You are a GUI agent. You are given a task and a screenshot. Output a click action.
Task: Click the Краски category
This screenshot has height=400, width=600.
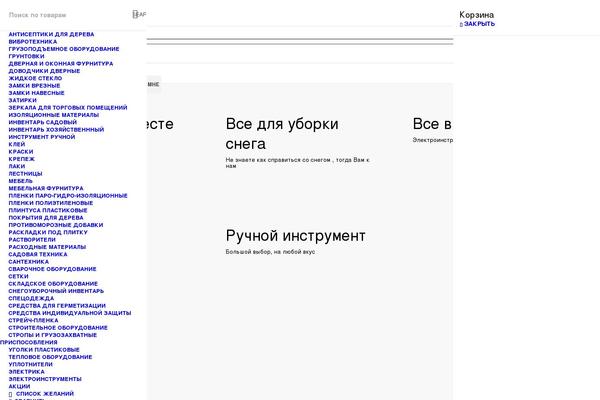[21, 152]
